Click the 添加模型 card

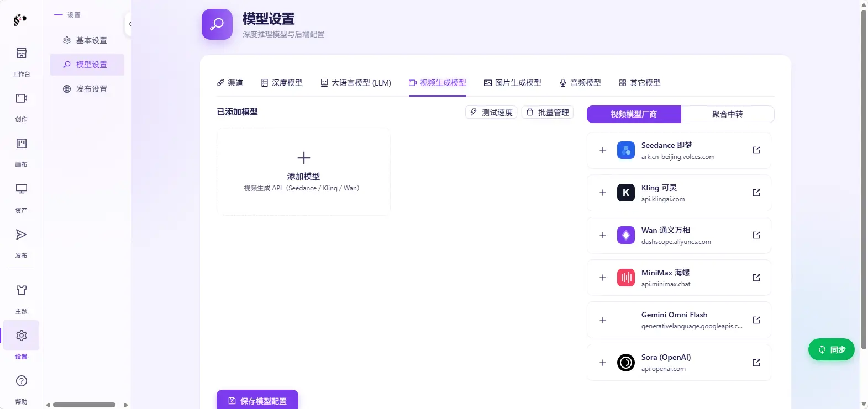tap(303, 172)
